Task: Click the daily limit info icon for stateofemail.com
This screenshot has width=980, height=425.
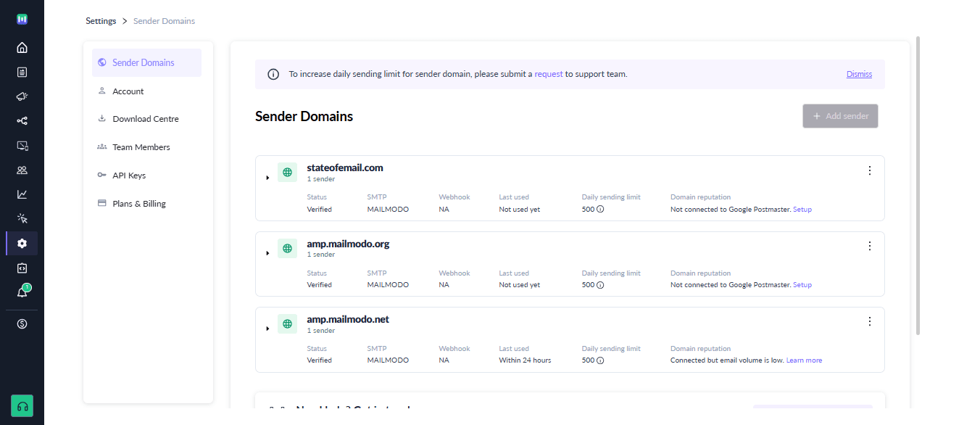Action: [x=600, y=210]
